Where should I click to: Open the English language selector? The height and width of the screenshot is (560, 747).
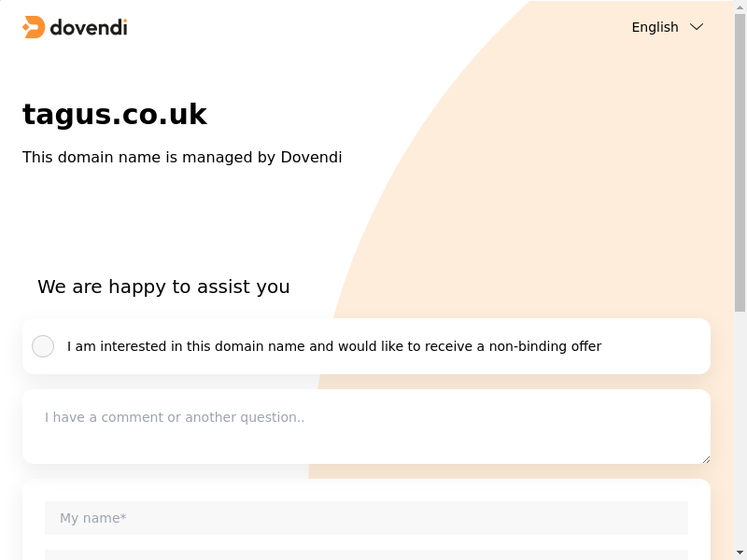coord(655,27)
